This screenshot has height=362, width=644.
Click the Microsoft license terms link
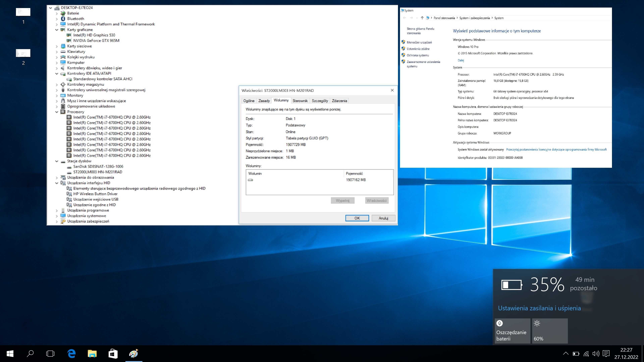[x=556, y=149]
